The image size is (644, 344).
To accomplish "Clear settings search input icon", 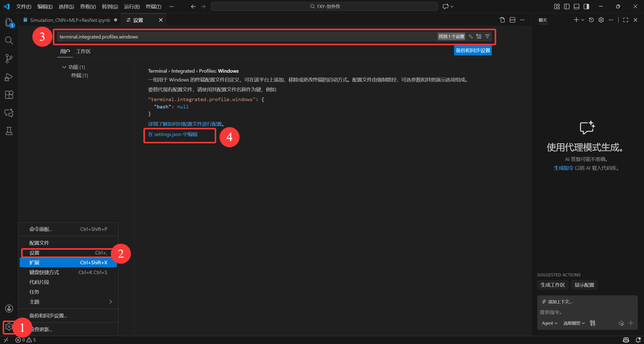I will click(x=479, y=36).
